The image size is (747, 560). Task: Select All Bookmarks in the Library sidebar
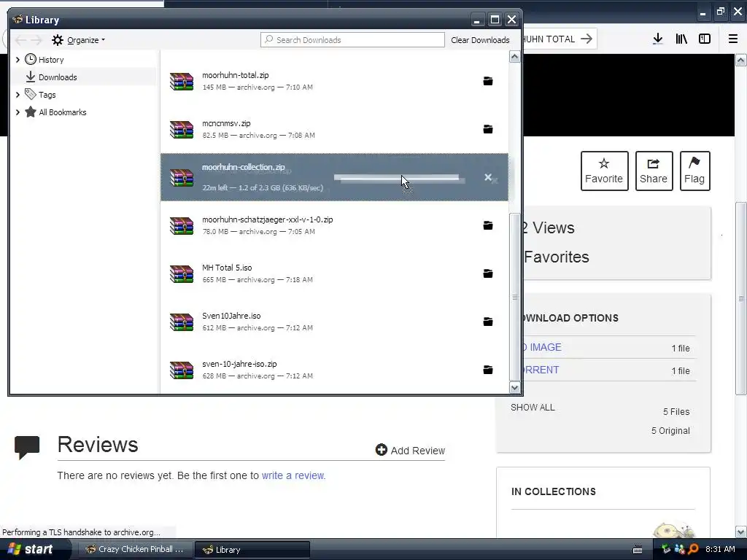click(x=63, y=112)
